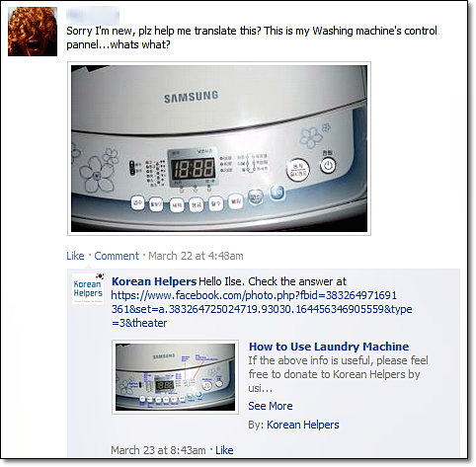Open the Korean Helpers commenter name link
The width and height of the screenshot is (476, 467).
pos(154,281)
